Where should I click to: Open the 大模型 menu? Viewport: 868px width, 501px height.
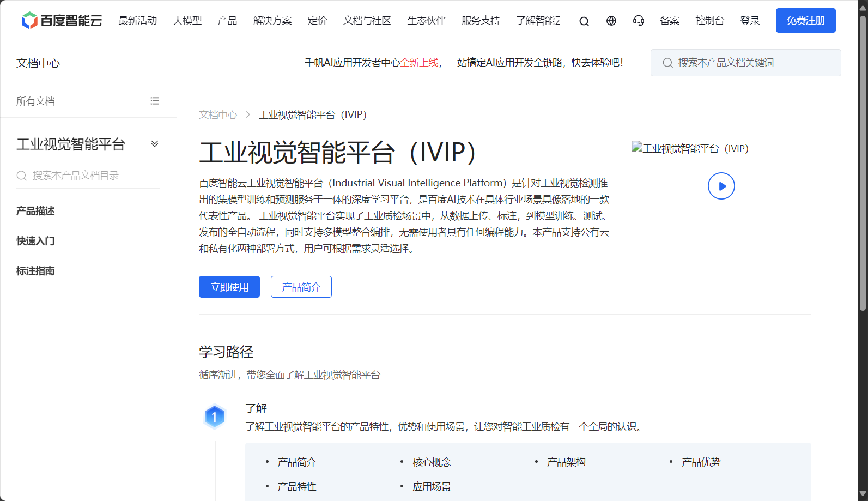[x=187, y=21]
